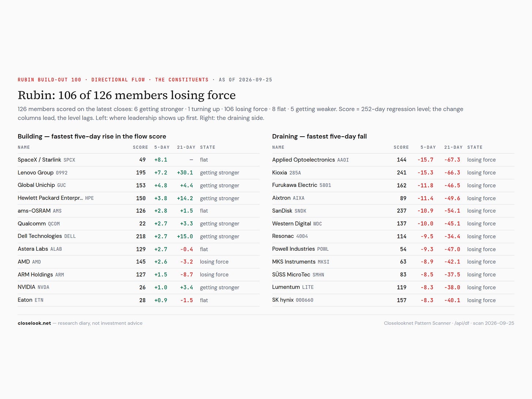Viewport: 532px width, 399px height.
Task: Click the truncated "Hewlett Packard Enterpr…" name
Action: [x=50, y=198]
